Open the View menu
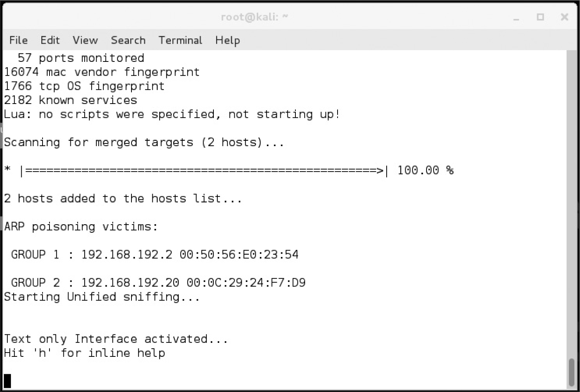This screenshot has height=392, width=580. click(85, 40)
